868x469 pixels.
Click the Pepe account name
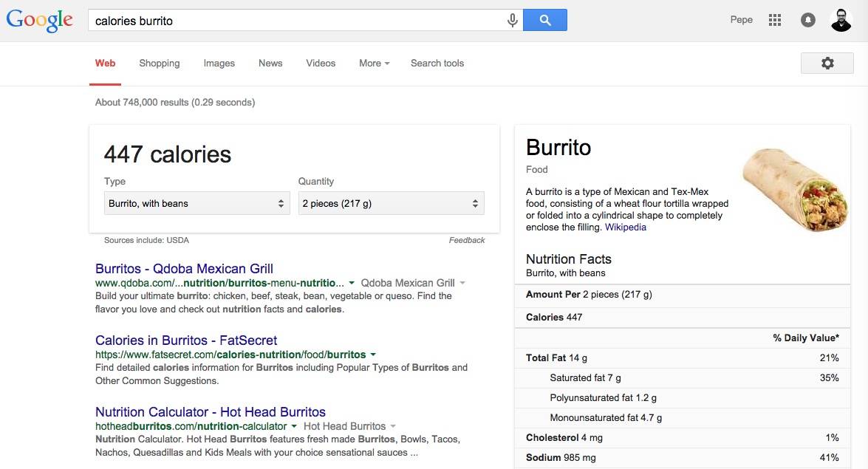click(741, 20)
